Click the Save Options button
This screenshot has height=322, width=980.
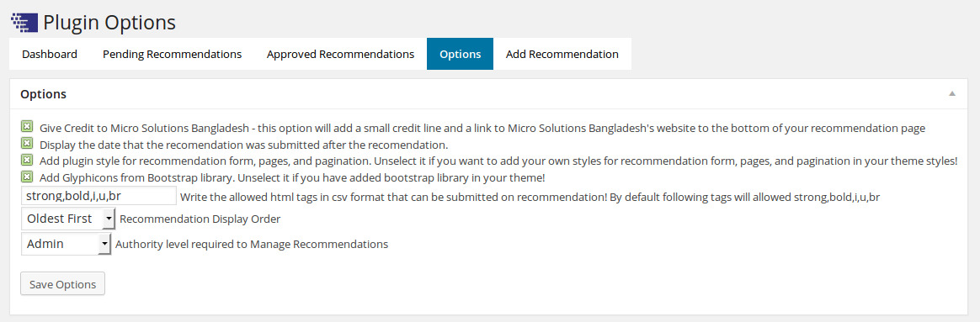point(62,284)
